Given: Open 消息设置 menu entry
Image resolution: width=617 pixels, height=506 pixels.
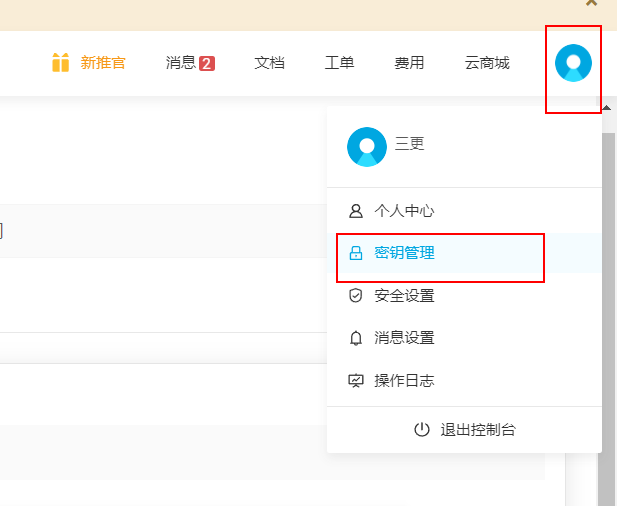Looking at the screenshot, I should (404, 338).
